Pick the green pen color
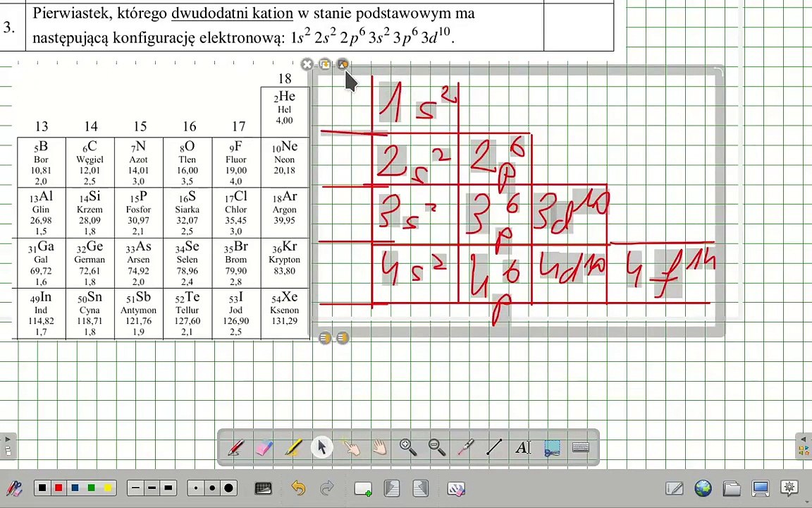This screenshot has height=508, width=812. pos(91,488)
